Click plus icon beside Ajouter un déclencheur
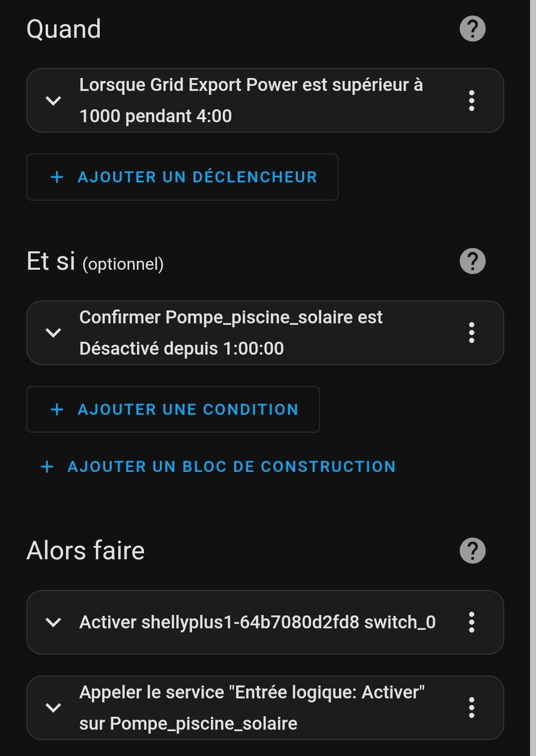The image size is (536, 756). pos(57,177)
